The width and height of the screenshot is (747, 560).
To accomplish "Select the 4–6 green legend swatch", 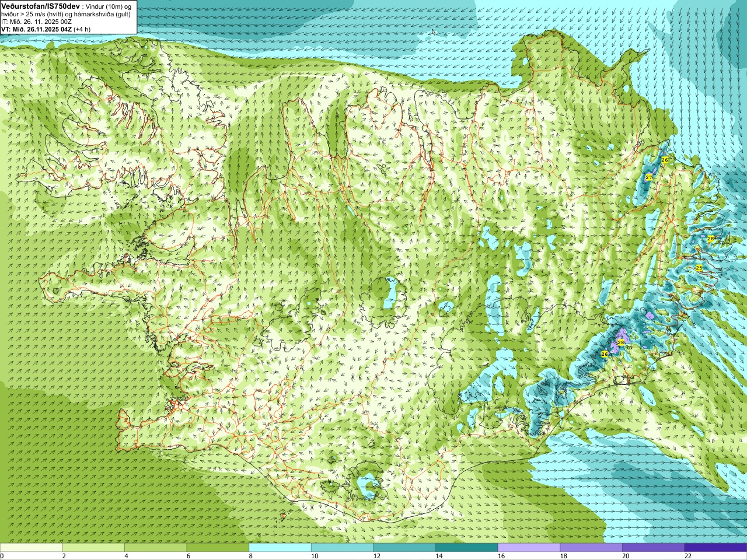I will tap(155, 548).
